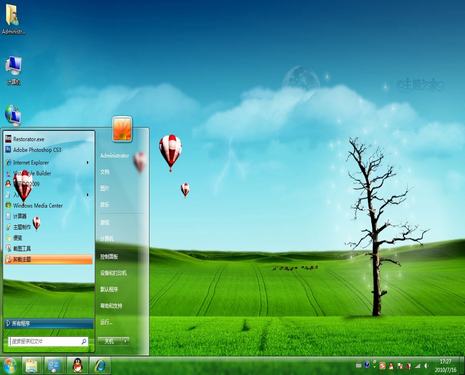Click the Windows Start orb
Viewport: 465px width, 375px height.
(9, 366)
